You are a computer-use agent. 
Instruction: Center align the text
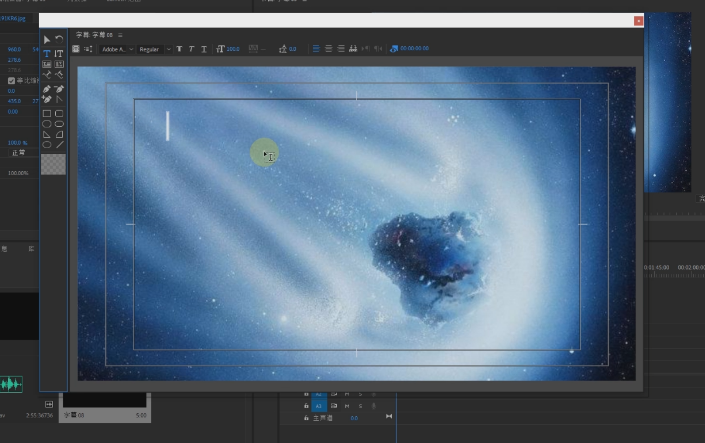329,48
